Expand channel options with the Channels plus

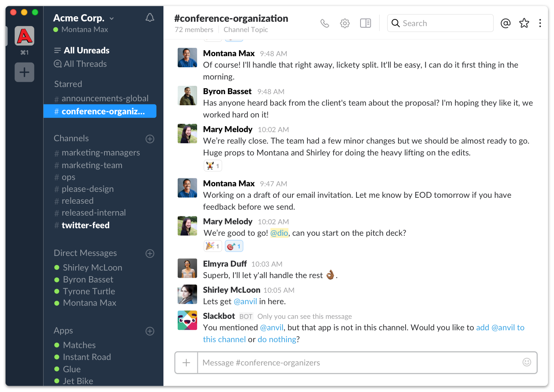point(150,139)
